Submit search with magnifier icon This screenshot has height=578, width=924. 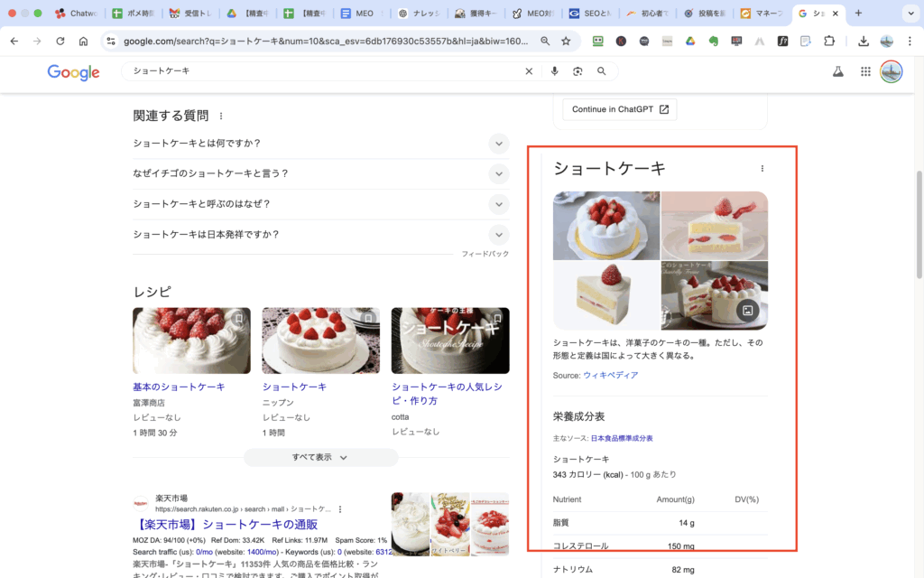(601, 71)
